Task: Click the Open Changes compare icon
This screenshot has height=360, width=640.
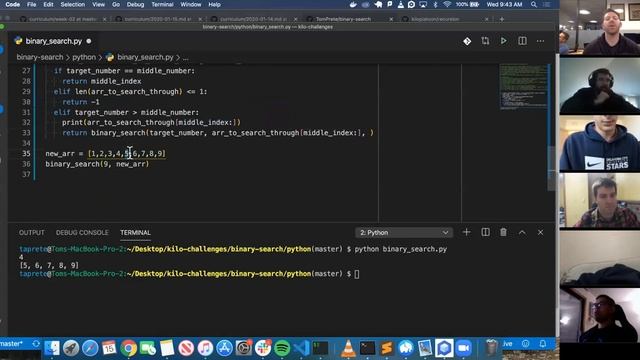Action: (485, 41)
